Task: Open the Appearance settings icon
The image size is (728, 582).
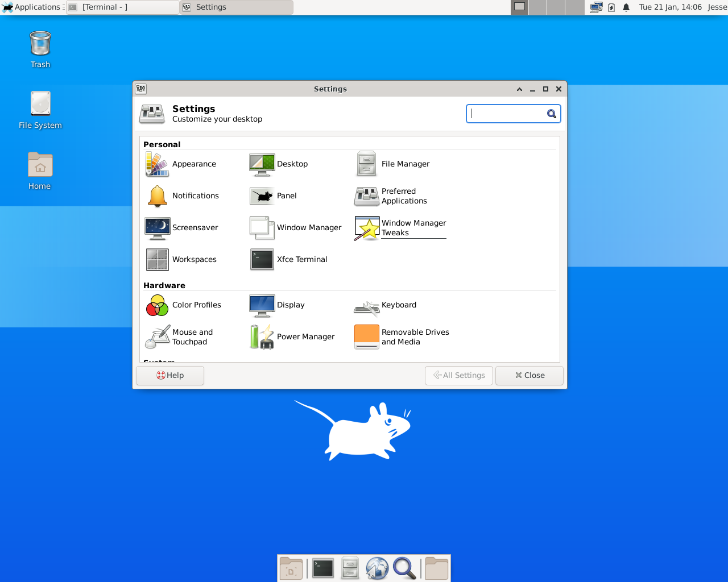Action: pyautogui.click(x=158, y=164)
